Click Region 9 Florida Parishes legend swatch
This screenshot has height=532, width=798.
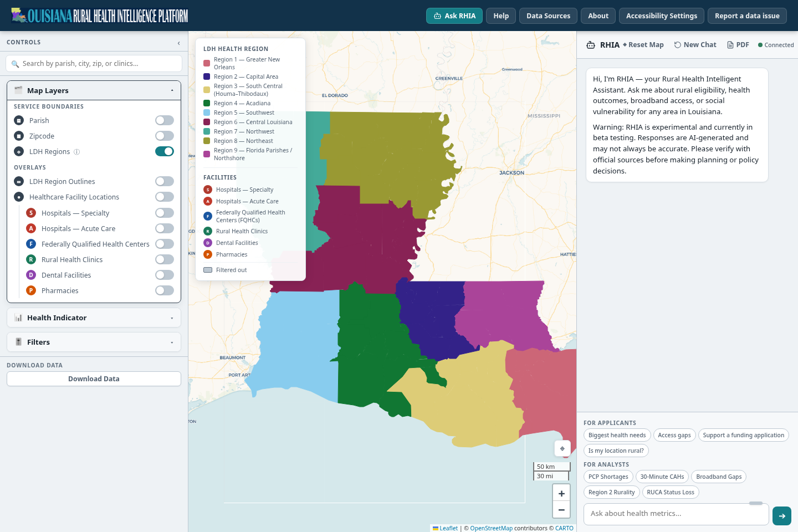point(207,154)
